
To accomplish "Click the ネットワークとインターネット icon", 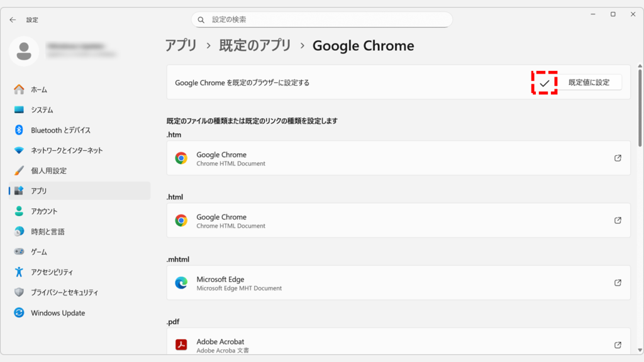I will tap(19, 150).
